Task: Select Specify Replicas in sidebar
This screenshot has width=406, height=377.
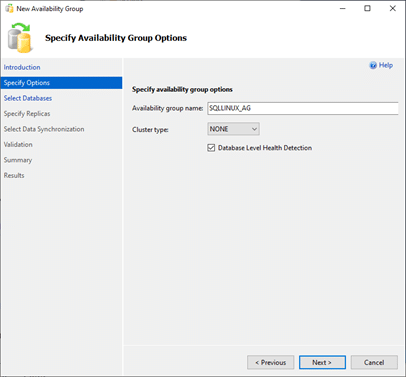Action: tap(27, 114)
